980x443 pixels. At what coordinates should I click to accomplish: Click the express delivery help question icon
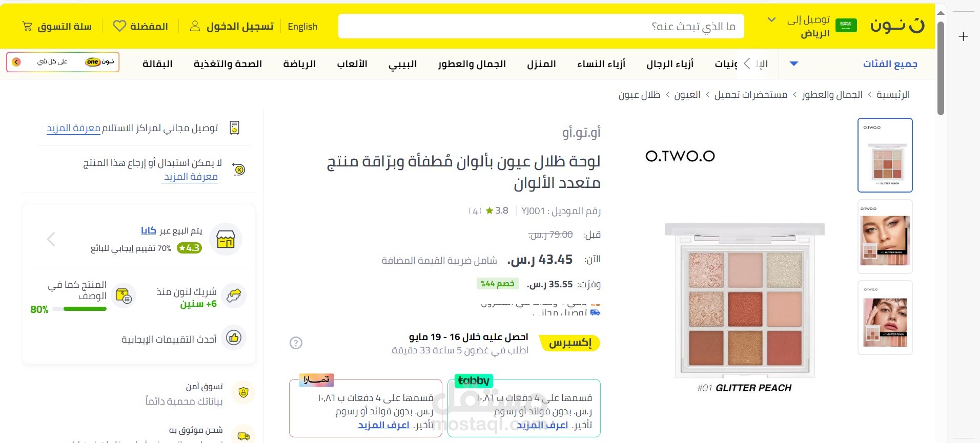point(296,343)
